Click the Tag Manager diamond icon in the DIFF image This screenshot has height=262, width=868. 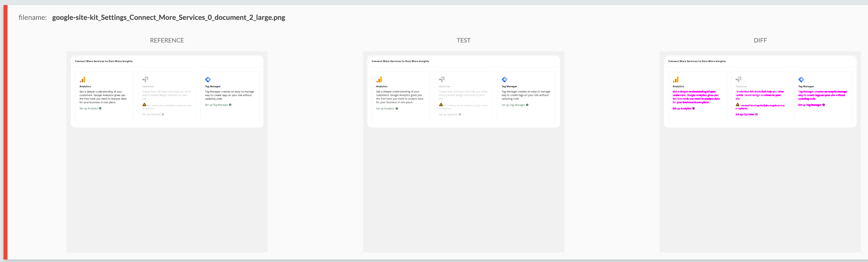(801, 79)
